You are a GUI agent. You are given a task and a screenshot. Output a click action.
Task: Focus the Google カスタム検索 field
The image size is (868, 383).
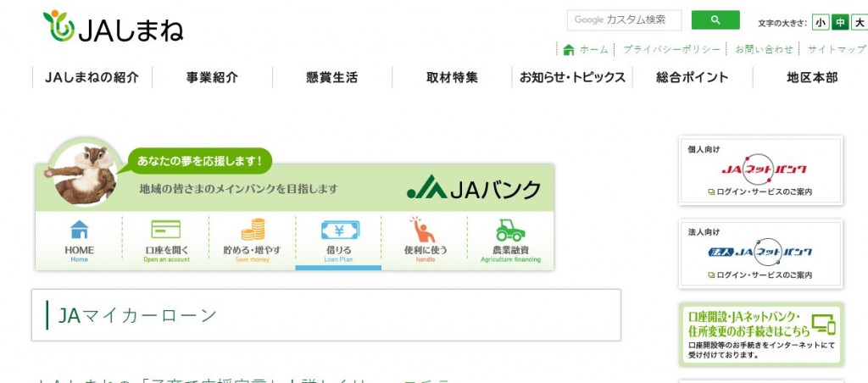click(625, 20)
